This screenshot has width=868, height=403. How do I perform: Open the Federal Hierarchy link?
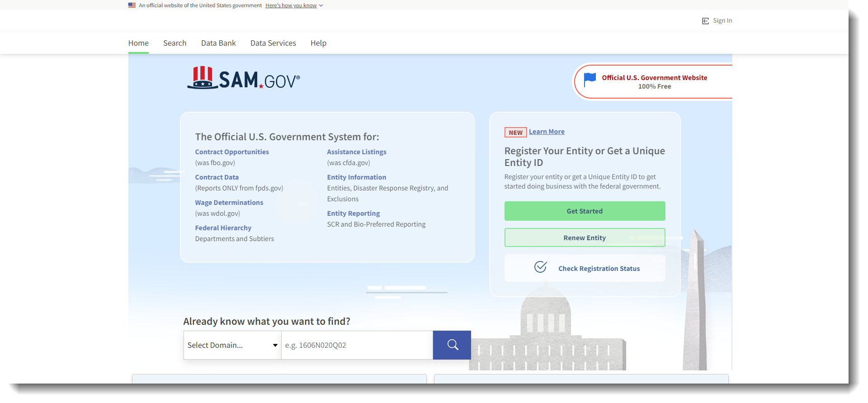point(223,228)
